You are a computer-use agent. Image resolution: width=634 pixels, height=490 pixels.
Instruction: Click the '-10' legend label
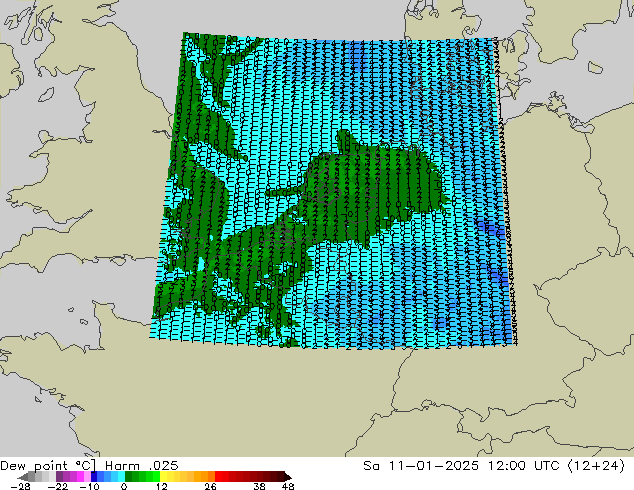(89, 486)
